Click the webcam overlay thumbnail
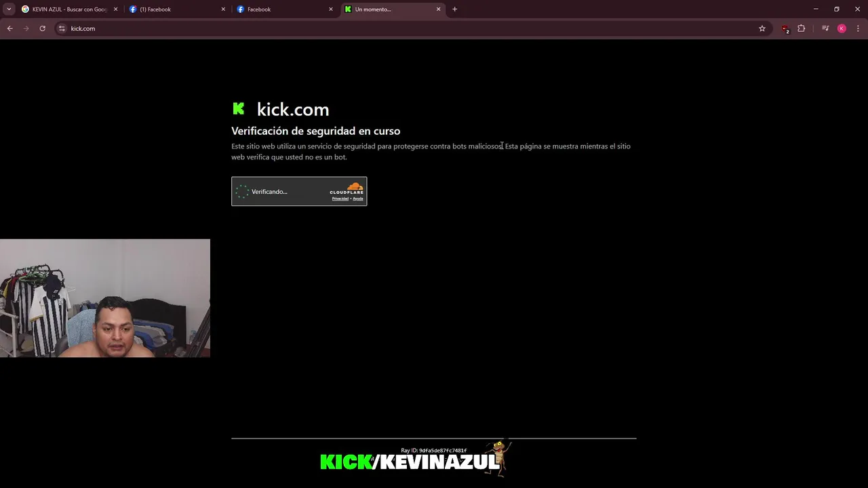This screenshot has height=488, width=868. [105, 298]
